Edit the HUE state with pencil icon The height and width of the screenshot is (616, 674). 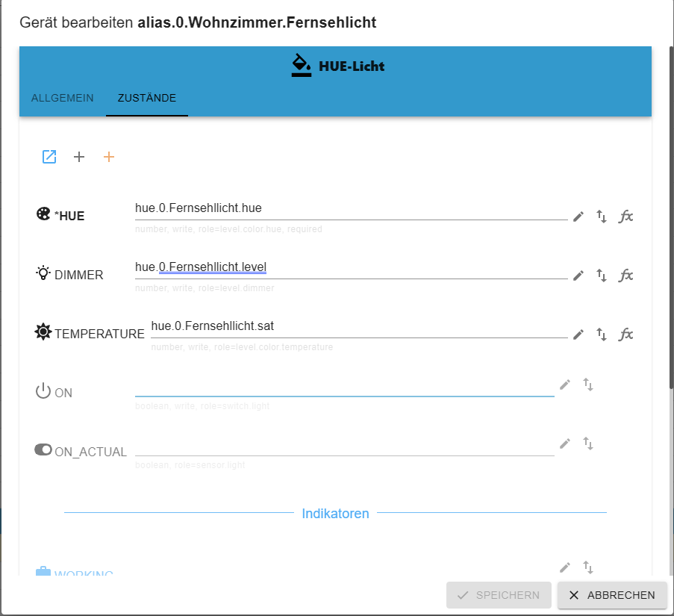click(578, 217)
